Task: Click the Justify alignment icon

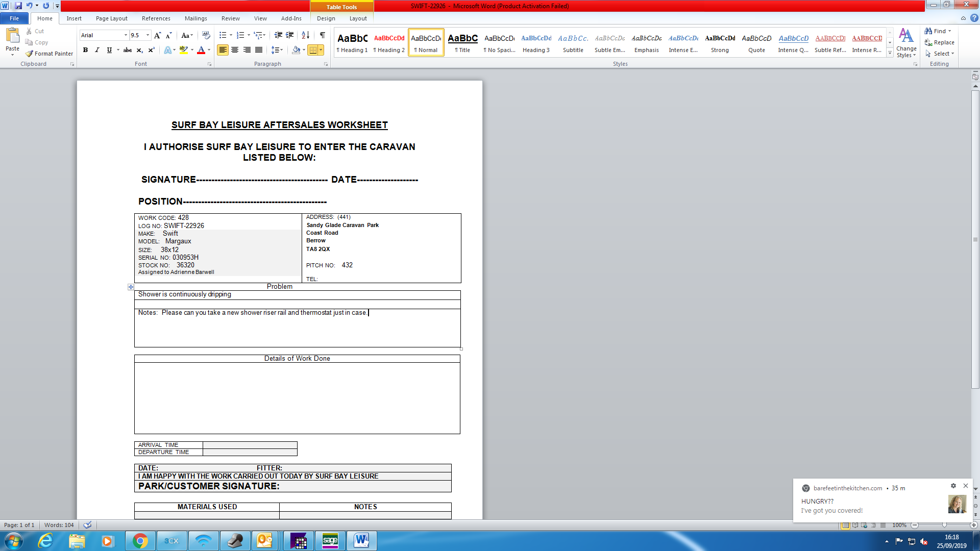Action: coord(259,50)
